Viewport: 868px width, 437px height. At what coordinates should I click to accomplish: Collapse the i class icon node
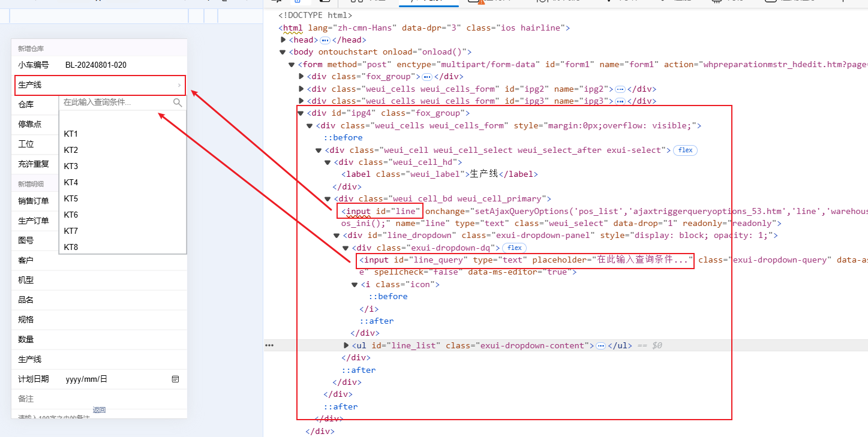(355, 285)
